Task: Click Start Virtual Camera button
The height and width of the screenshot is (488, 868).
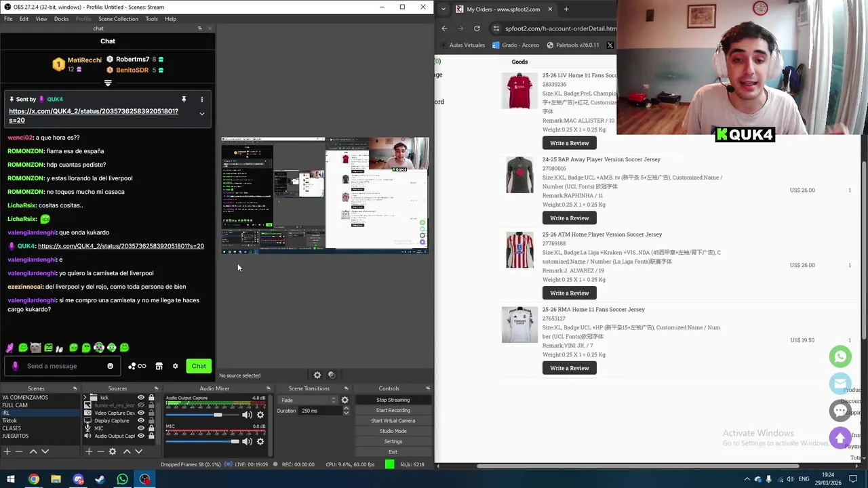Action: coord(393,421)
